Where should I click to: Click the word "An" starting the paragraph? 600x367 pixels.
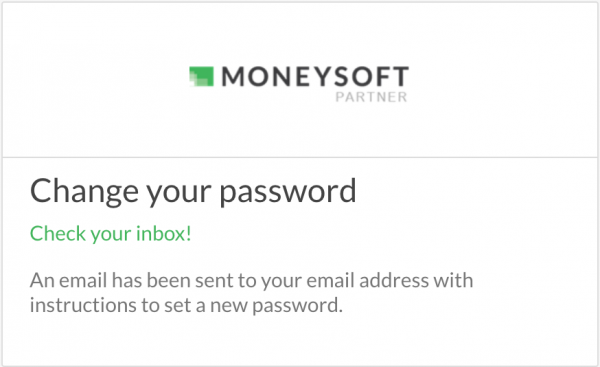tap(42, 281)
